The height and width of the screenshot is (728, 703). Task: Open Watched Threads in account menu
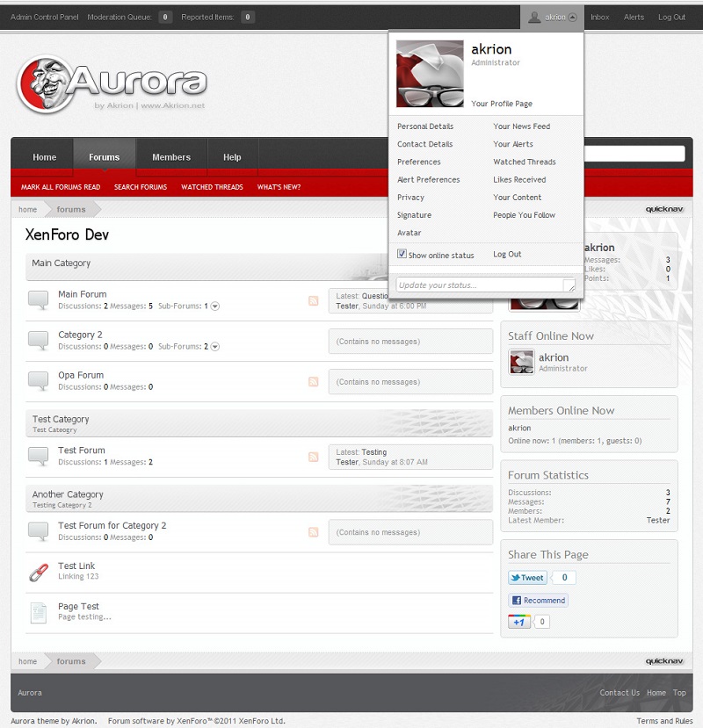point(524,162)
